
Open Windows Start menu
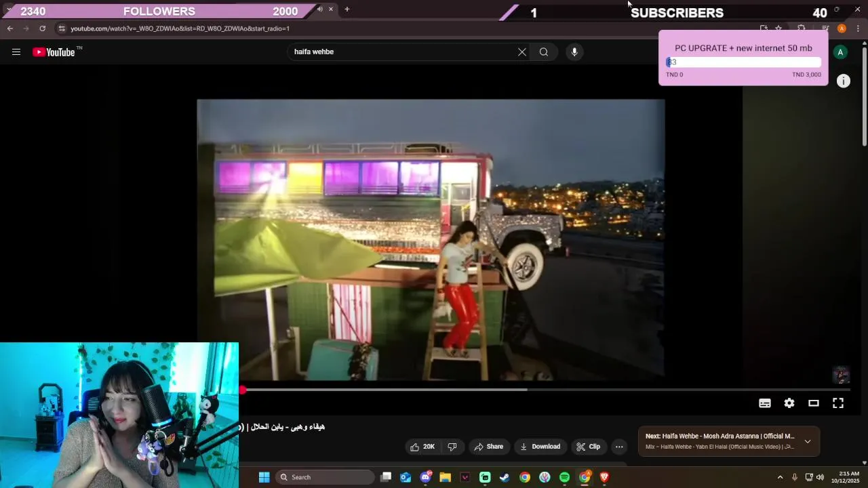click(x=264, y=477)
